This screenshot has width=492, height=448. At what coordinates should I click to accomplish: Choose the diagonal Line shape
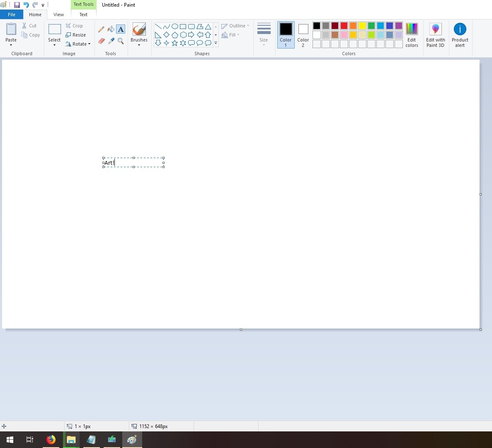158,27
